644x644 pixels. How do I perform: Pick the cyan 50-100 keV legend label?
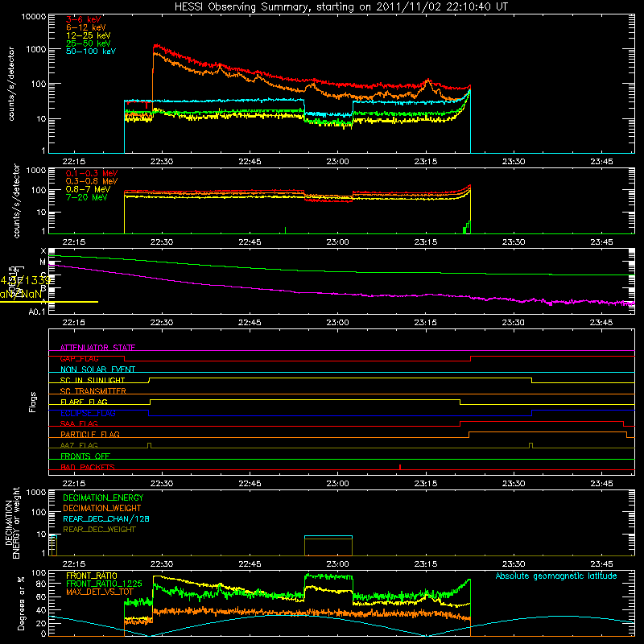click(91, 52)
